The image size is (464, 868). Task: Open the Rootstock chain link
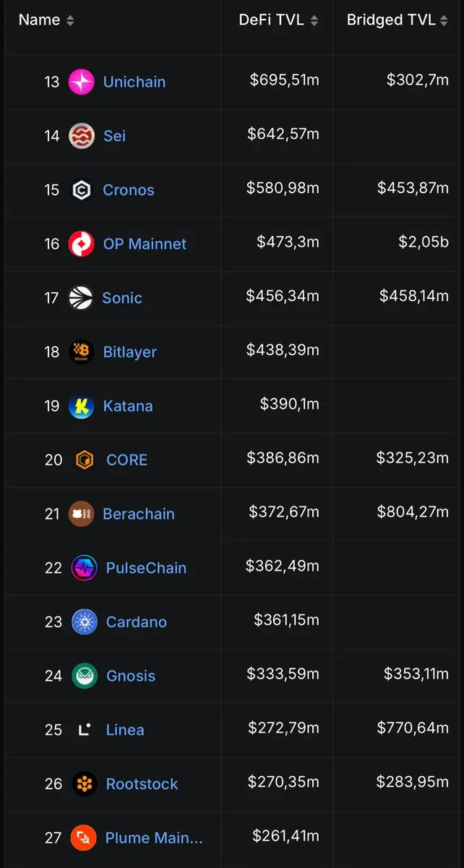[142, 783]
